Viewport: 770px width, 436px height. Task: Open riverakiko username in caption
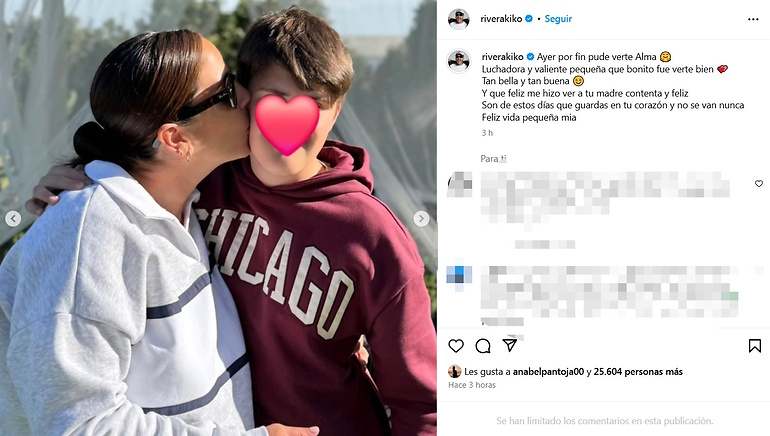coord(502,56)
